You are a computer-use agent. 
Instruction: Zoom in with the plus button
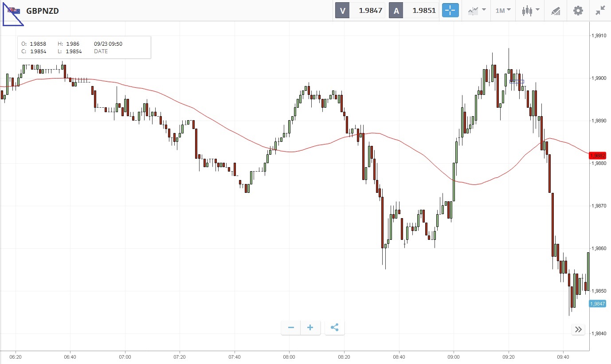tap(310, 328)
